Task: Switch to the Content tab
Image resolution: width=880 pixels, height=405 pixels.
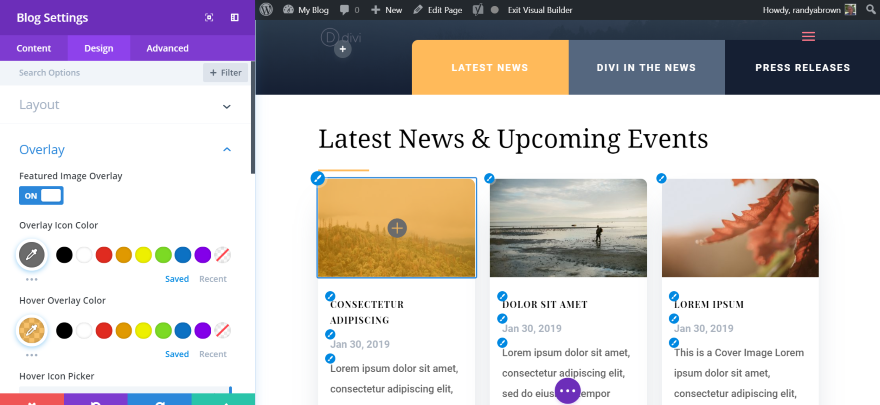Action: click(34, 48)
